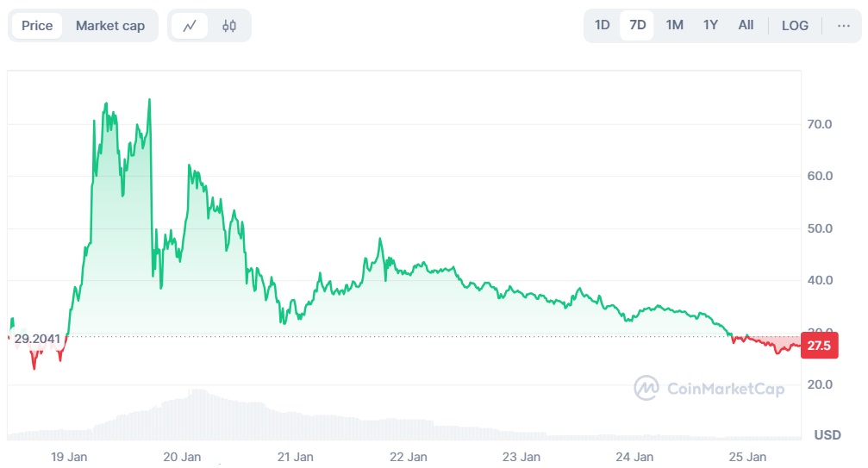868x468 pixels.
Task: Select the Price tab
Action: pyautogui.click(x=37, y=26)
